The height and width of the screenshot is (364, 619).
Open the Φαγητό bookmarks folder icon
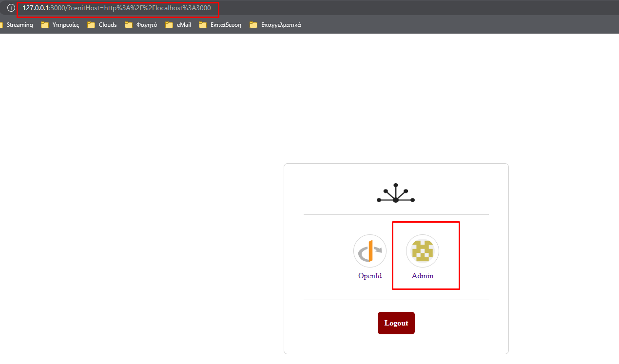pyautogui.click(x=128, y=24)
